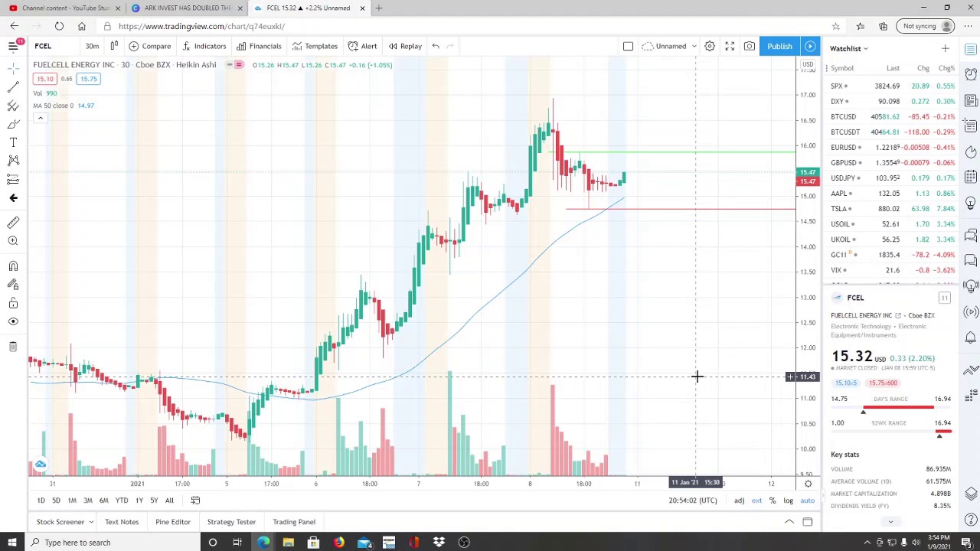
Task: Change the 30m timeframe interval
Action: [x=92, y=46]
